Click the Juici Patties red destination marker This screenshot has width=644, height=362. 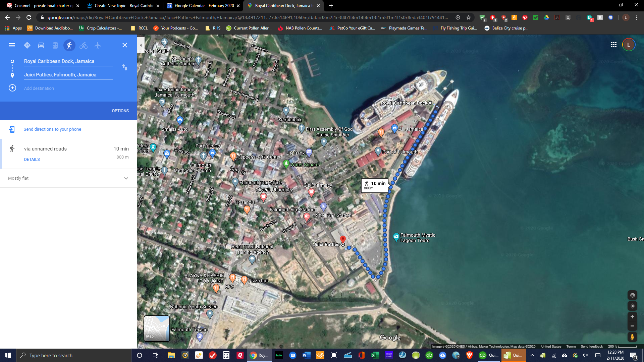343,239
